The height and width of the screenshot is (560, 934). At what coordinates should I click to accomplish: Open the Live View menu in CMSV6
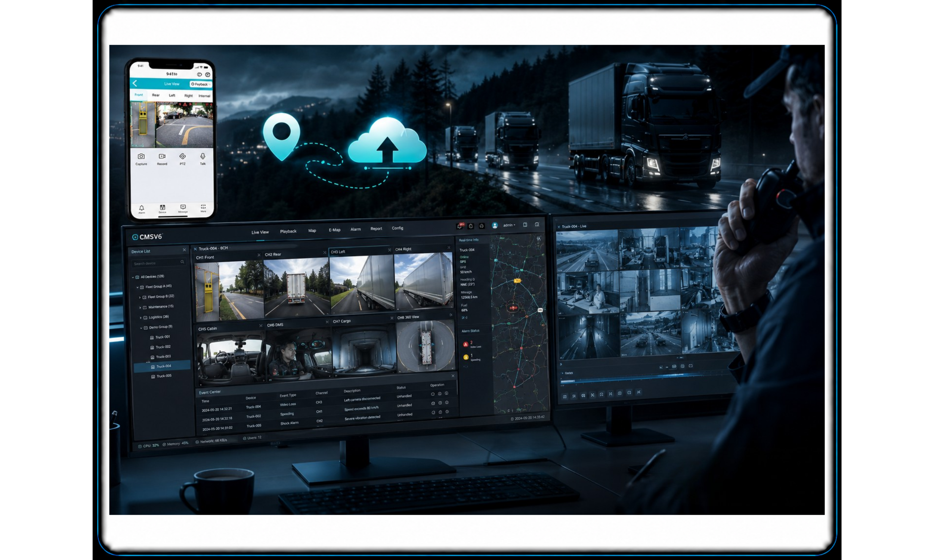[x=260, y=232]
